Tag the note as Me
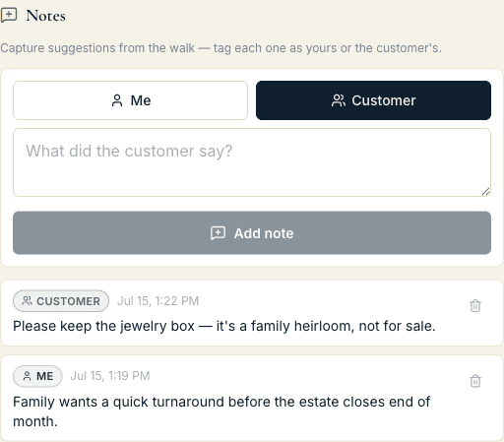Screen dimensions: 504x442 (x=130, y=100)
